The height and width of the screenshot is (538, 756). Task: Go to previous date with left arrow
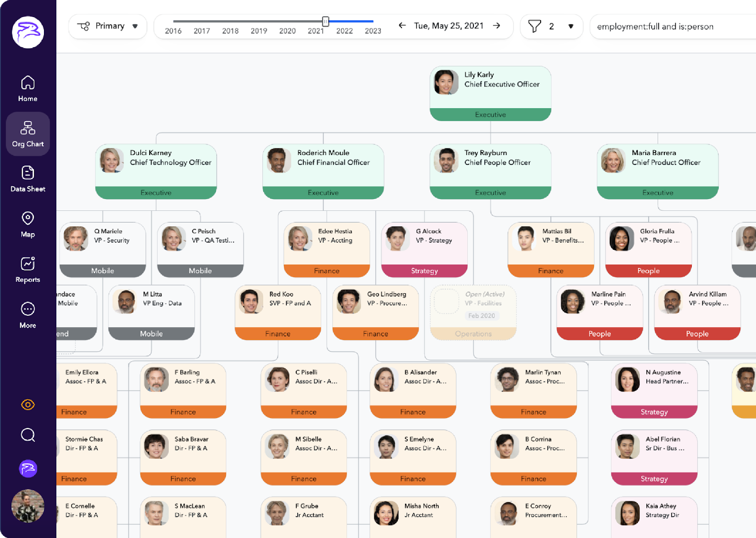[402, 26]
